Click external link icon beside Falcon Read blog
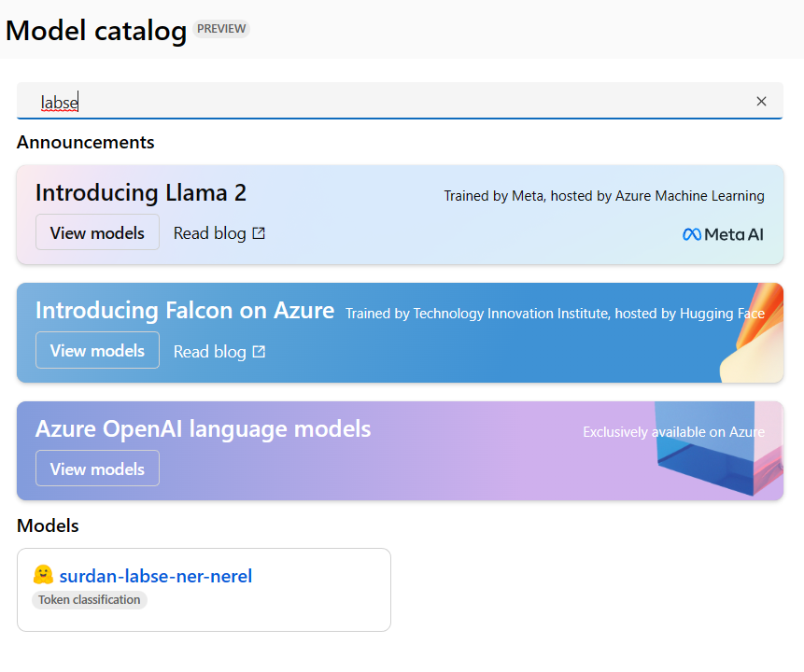Screen dimensions: 804x672 pyautogui.click(x=259, y=352)
